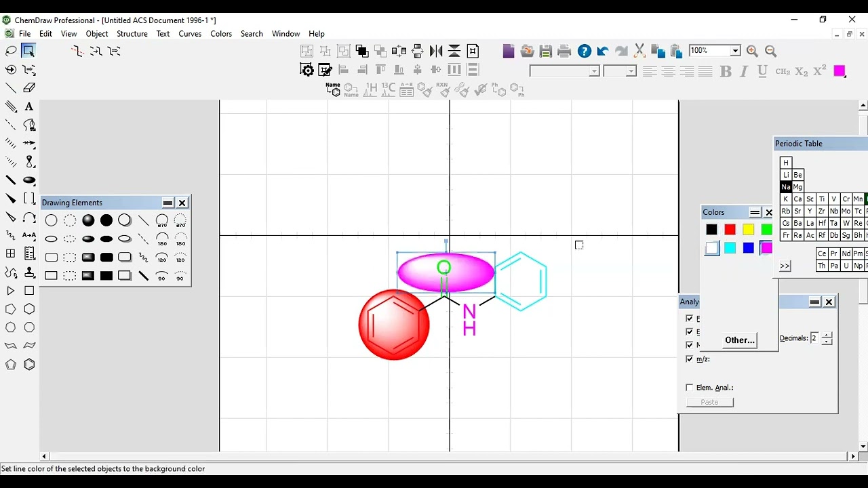Open the font name dropdown
This screenshot has height=488, width=868.
point(594,71)
